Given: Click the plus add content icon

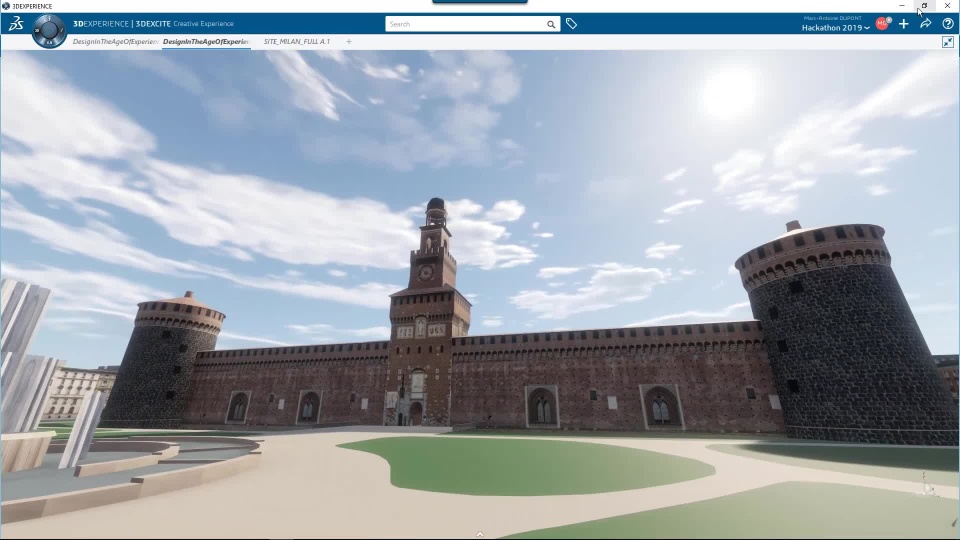Looking at the screenshot, I should [904, 24].
